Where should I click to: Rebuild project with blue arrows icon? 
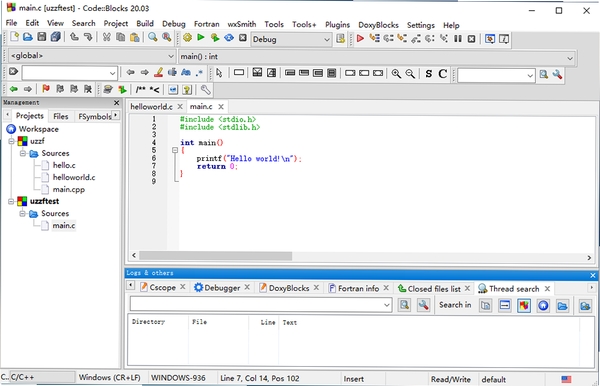tap(229, 37)
